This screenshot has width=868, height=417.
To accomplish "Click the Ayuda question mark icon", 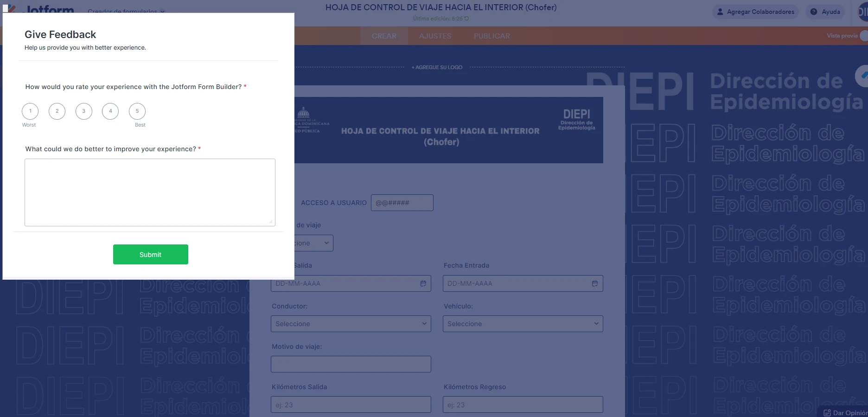I will click(814, 12).
